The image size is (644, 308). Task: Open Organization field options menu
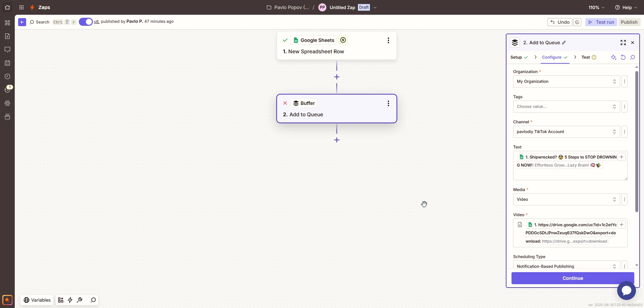[625, 81]
